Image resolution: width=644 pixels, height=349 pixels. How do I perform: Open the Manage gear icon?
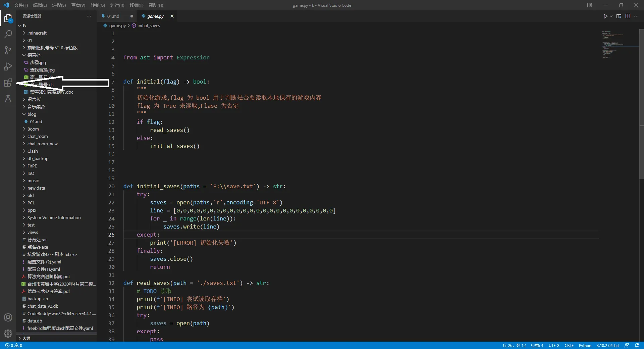[8, 334]
